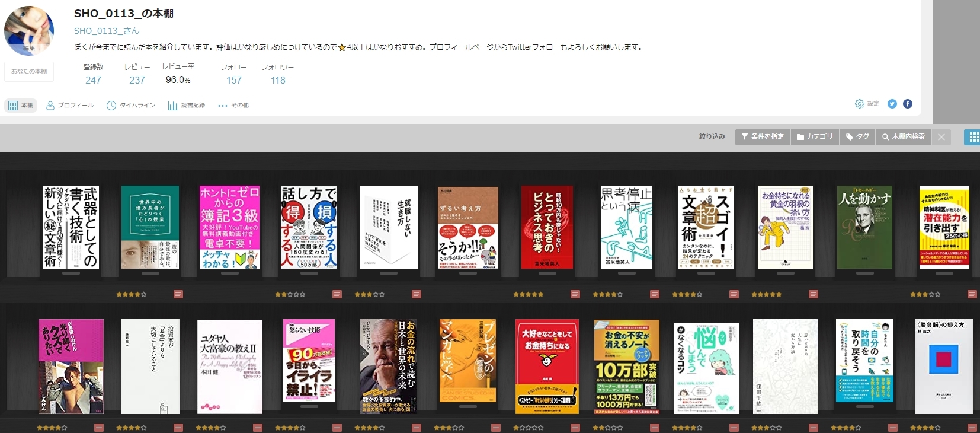This screenshot has width=980, height=433.
Task: Open the 設定 gear icon
Action: 860,104
